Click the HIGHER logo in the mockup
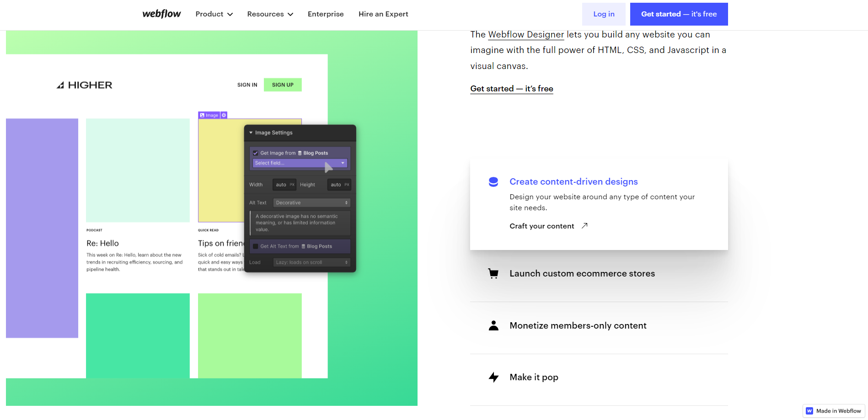This screenshot has width=868, height=420. tap(84, 85)
